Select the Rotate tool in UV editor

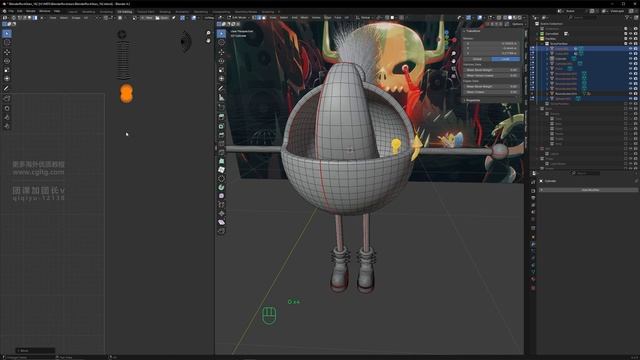pyautogui.click(x=7, y=61)
